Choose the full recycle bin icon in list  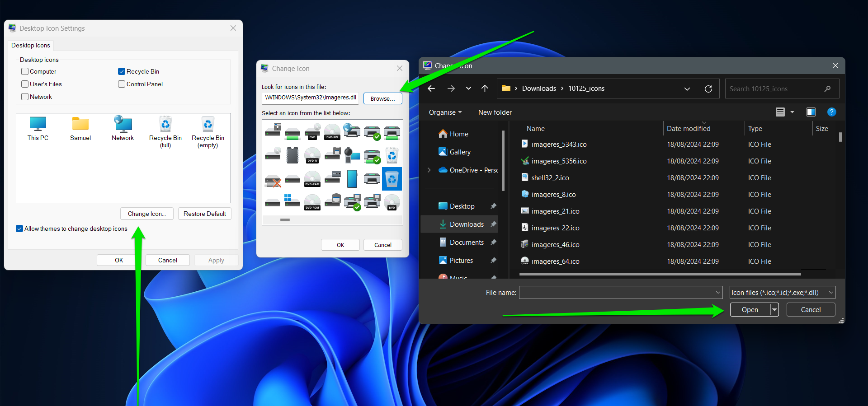point(392,155)
